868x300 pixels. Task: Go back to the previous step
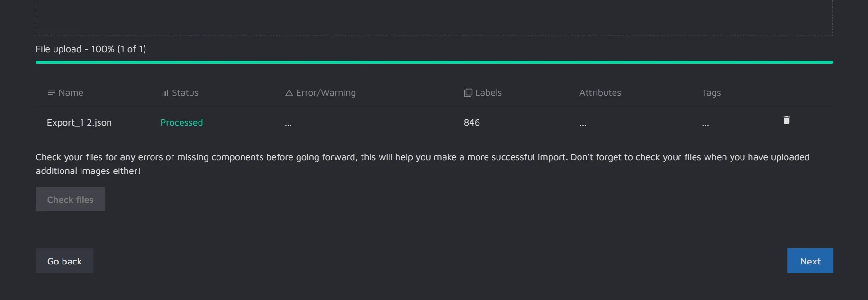click(64, 261)
